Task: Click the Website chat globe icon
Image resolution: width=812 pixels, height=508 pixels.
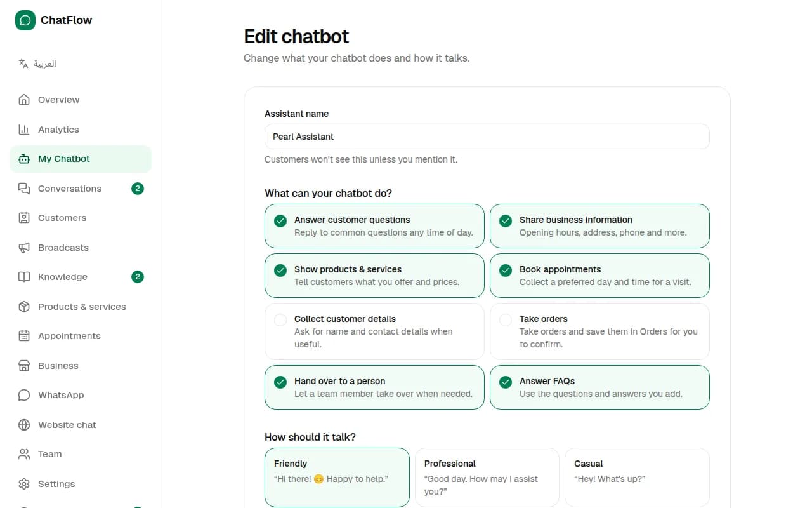Action: (24, 425)
